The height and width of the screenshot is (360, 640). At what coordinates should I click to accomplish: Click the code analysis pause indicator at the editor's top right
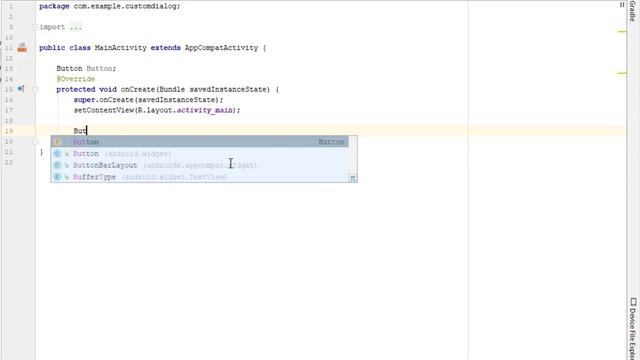click(x=622, y=5)
